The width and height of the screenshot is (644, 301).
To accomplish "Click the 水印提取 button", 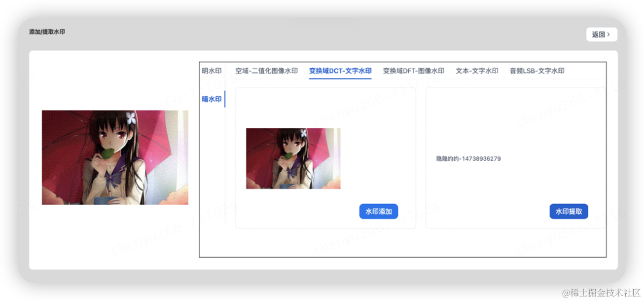I will pos(569,211).
